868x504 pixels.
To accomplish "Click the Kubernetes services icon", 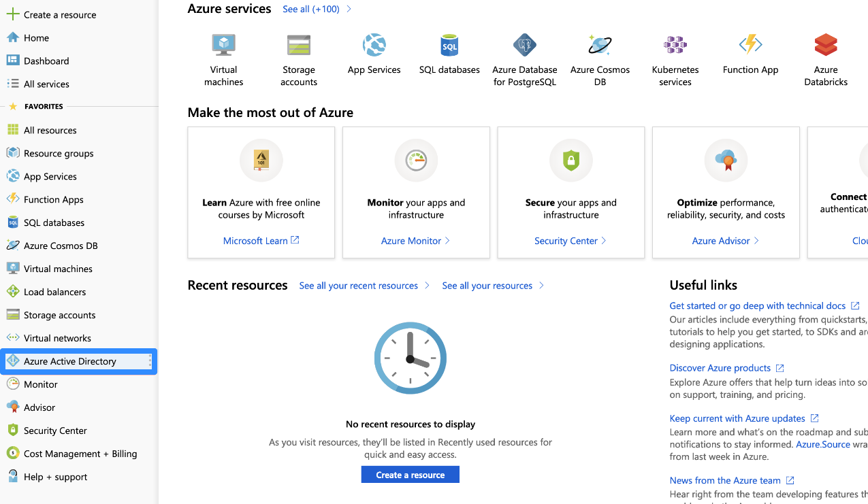I will click(675, 45).
